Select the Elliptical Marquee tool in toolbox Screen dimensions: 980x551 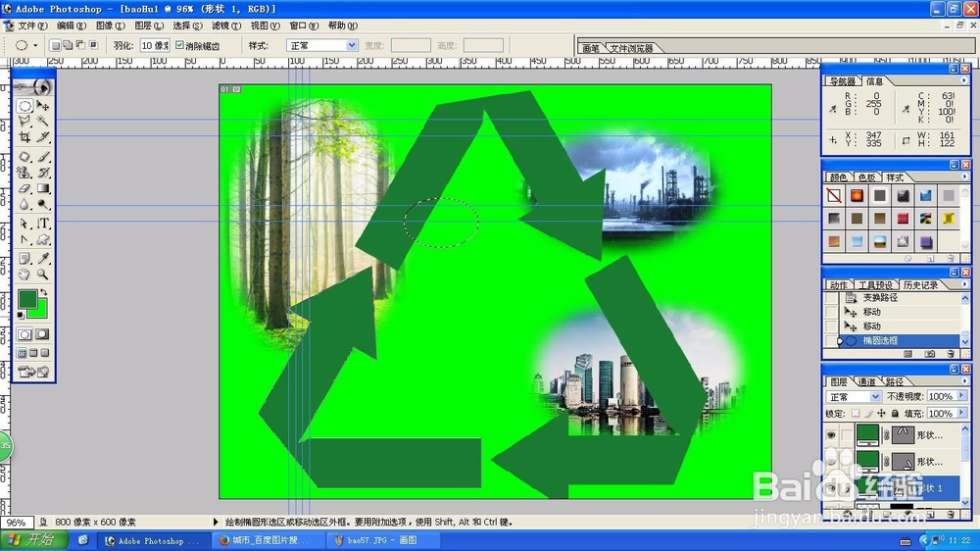click(24, 106)
